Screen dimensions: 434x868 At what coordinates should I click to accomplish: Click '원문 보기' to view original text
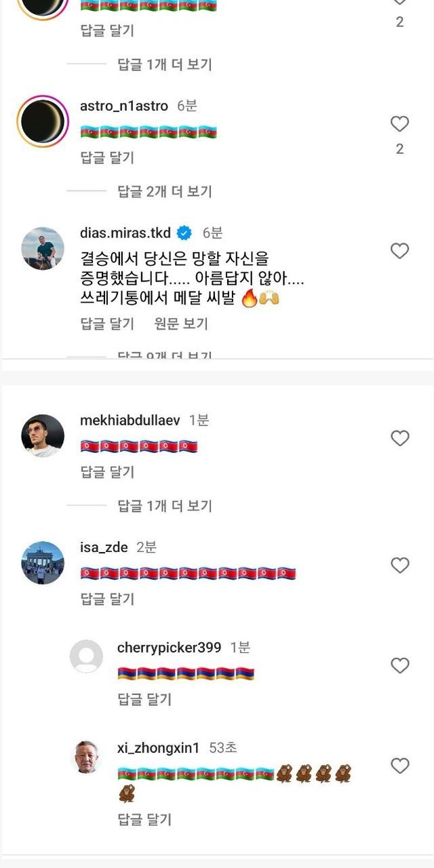pyautogui.click(x=180, y=323)
